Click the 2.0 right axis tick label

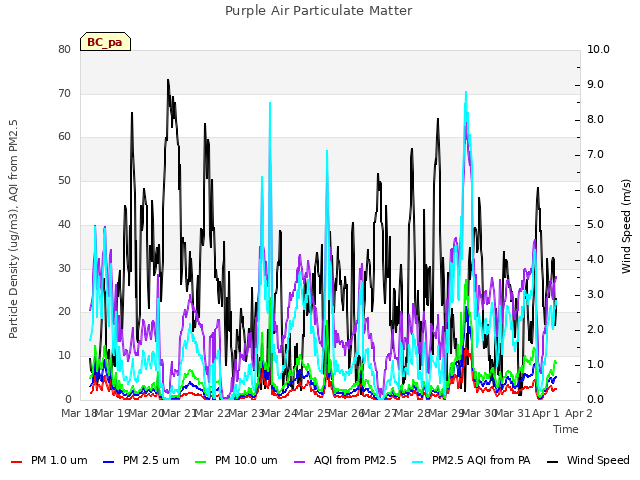click(596, 329)
